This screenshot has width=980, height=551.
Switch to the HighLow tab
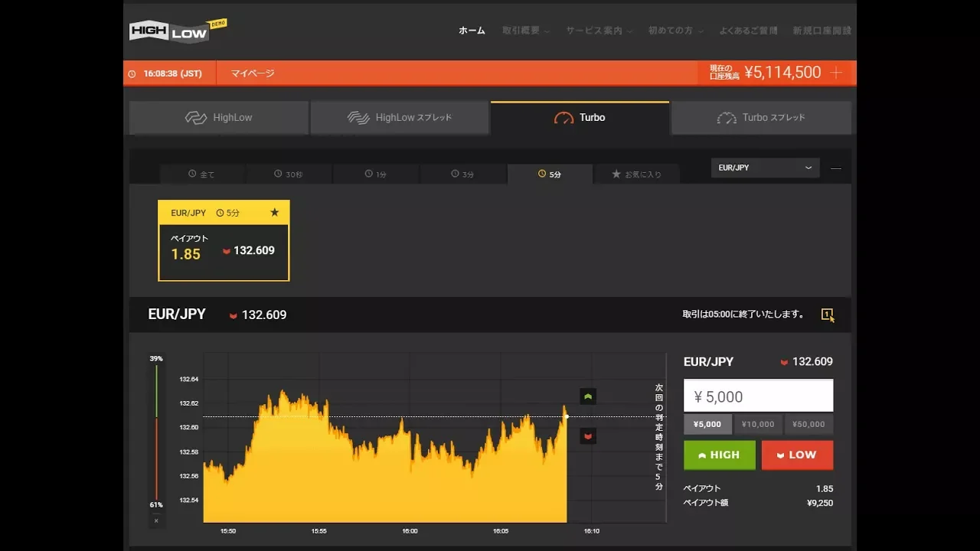pos(219,118)
